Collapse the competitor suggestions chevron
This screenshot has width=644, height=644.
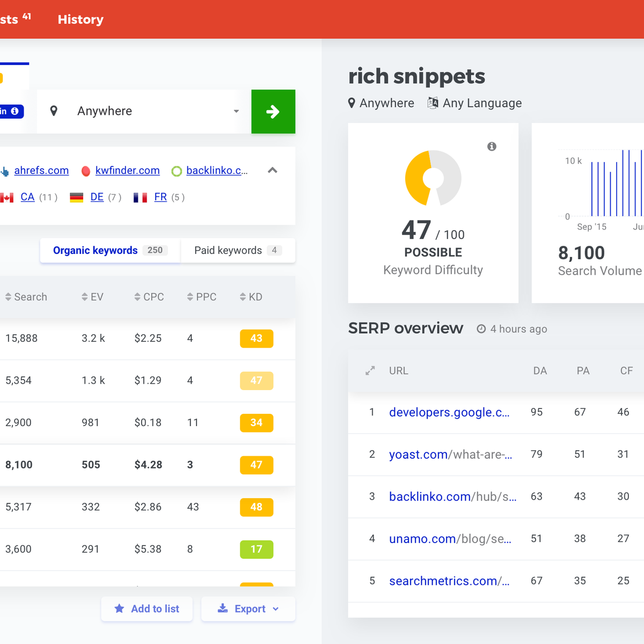click(x=273, y=171)
